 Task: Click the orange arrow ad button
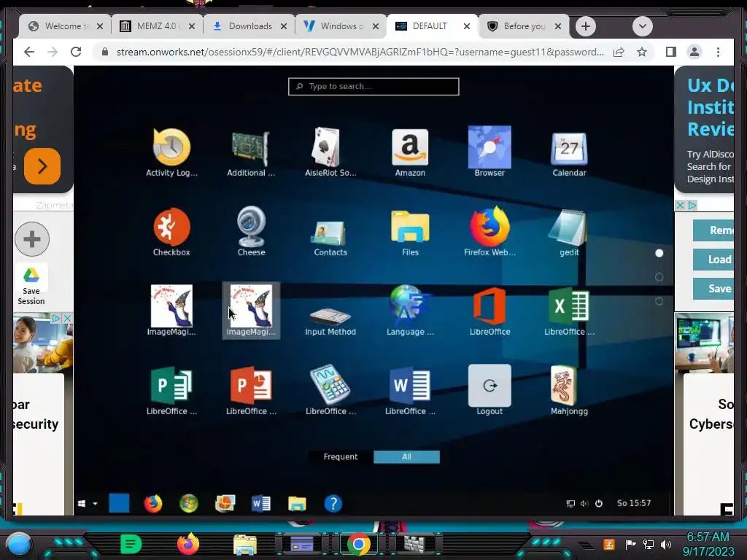(42, 166)
